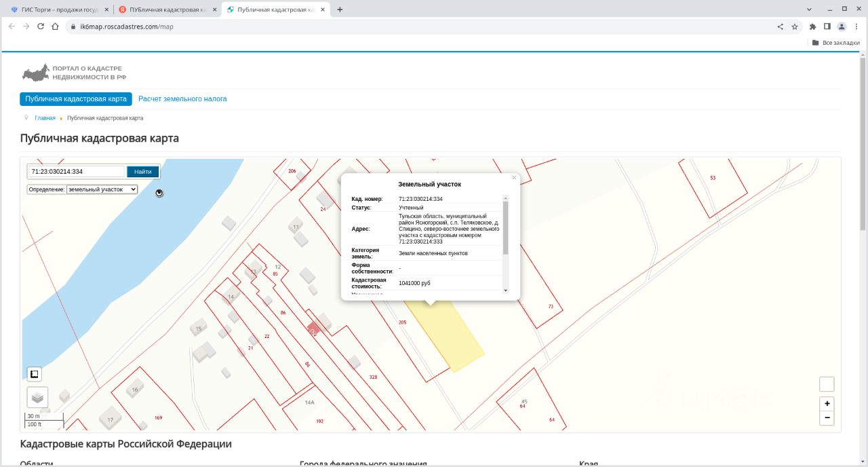This screenshot has height=467, width=868.
Task: Click the measure tool icon above layers
Action: coord(34,374)
